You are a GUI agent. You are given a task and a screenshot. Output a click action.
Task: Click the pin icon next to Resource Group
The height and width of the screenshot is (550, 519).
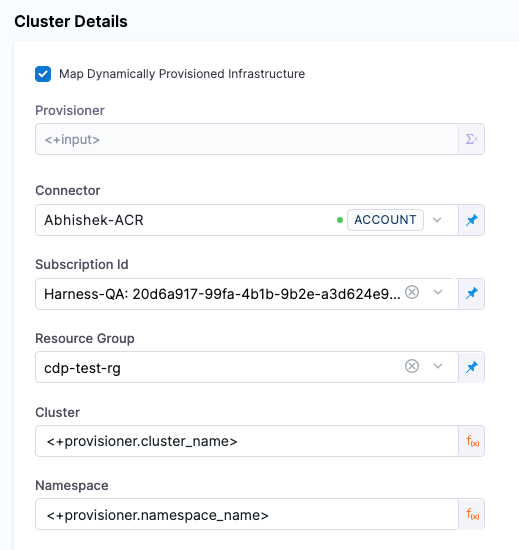click(x=472, y=367)
